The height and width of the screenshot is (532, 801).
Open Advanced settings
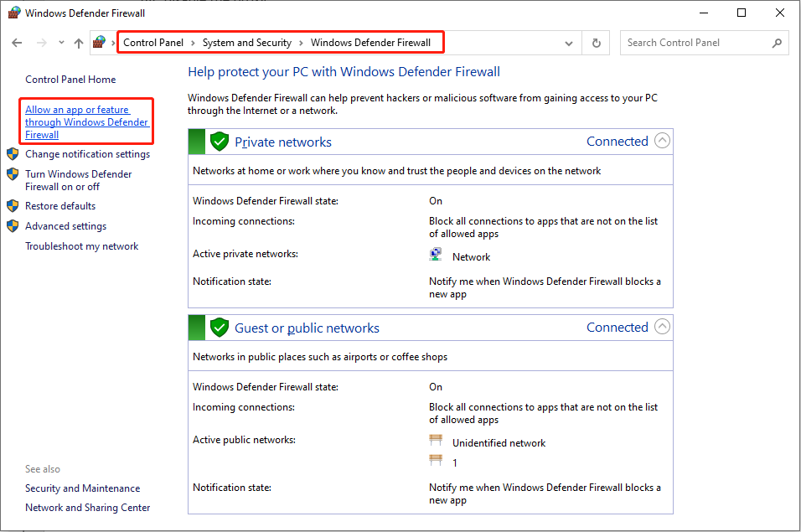coord(66,226)
